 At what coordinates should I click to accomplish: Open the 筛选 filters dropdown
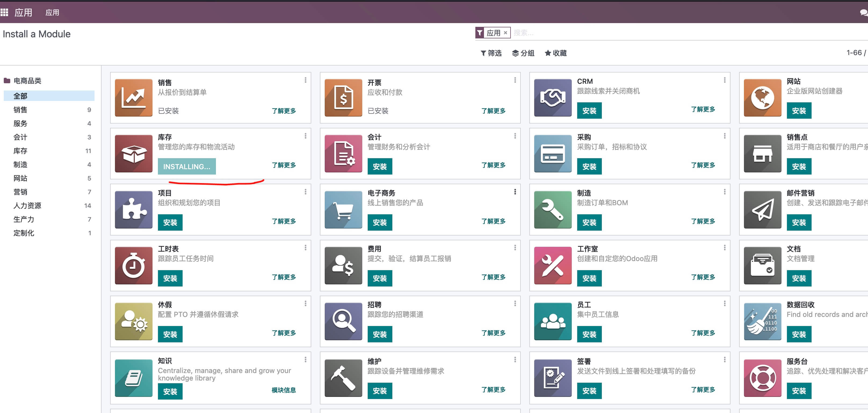(x=491, y=53)
